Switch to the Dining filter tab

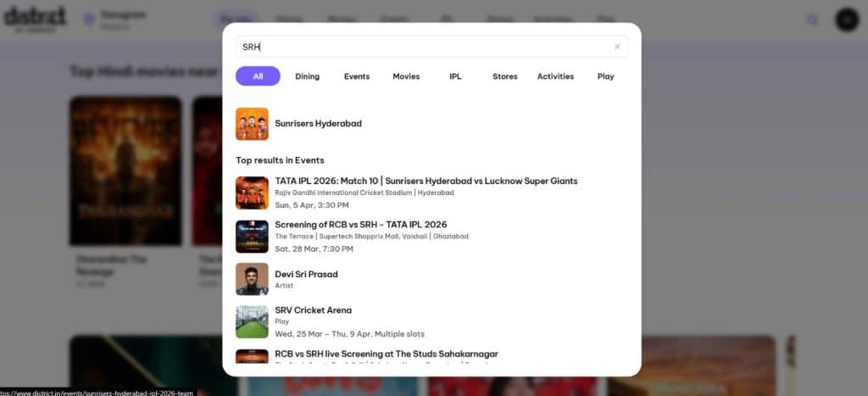click(x=307, y=76)
